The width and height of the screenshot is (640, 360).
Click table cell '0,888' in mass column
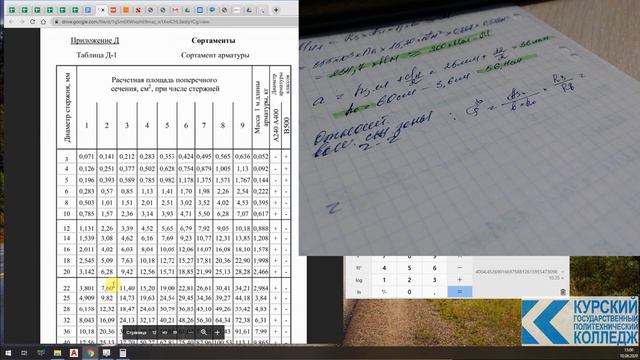[261, 229]
